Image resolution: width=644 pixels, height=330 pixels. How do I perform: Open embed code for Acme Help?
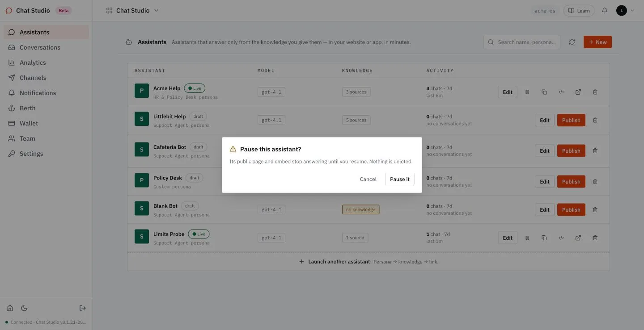tap(561, 92)
